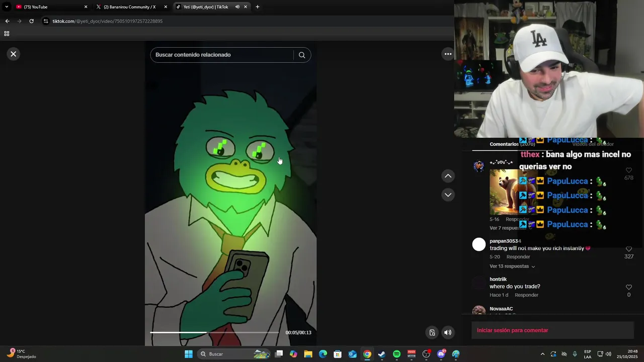Screen dimensions: 644x362
Task: Click the microphone icon in system tray
Action: tap(575, 354)
